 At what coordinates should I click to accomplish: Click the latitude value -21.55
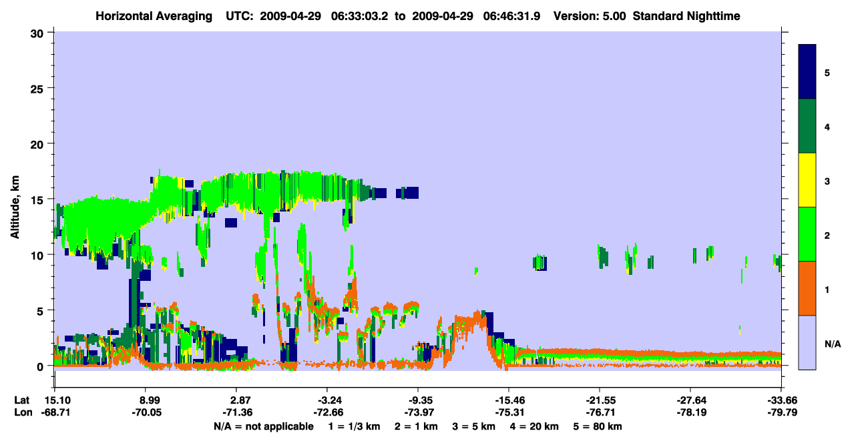(x=600, y=400)
